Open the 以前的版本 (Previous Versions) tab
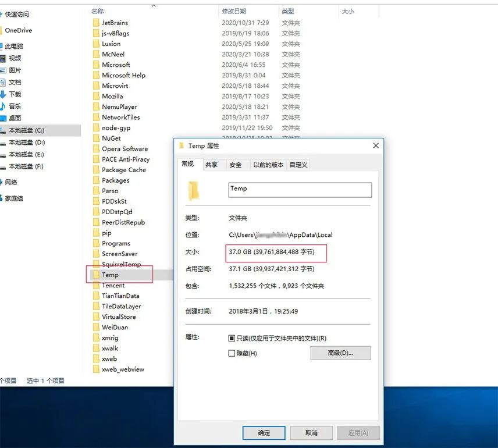This screenshot has width=498, height=448. (268, 165)
